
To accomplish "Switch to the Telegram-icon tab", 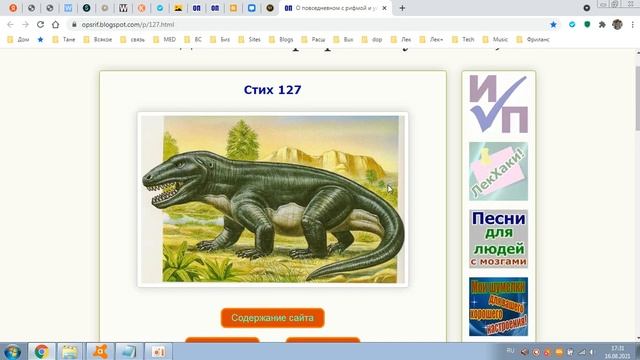I will coord(160,8).
